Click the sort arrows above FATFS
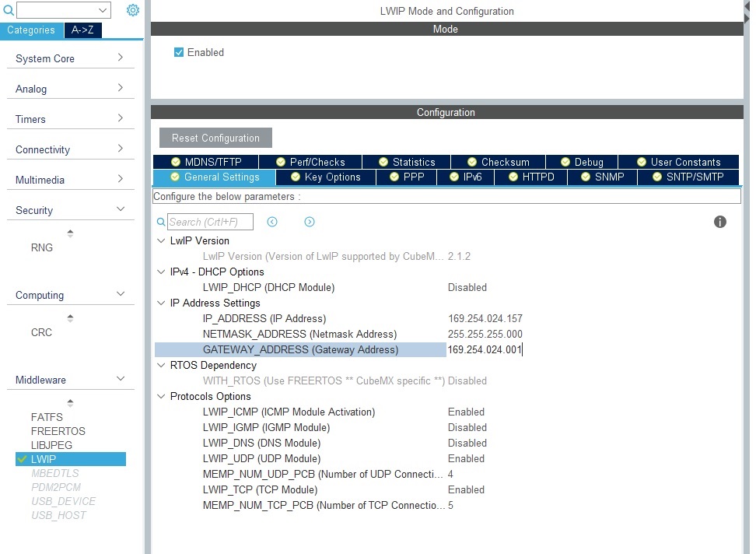Screen dimensions: 756x554 click(x=71, y=402)
